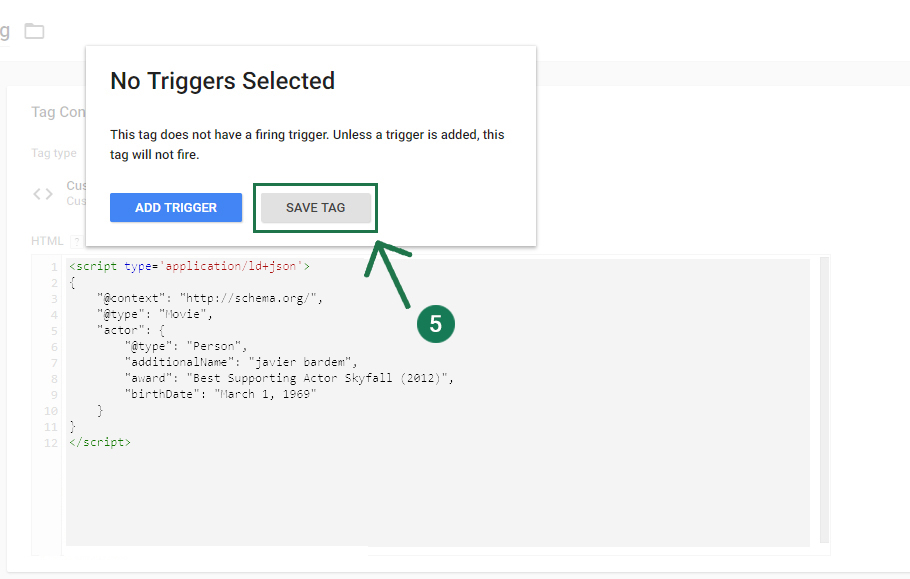910x579 pixels.
Task: Click the Custom HTML code brackets icon
Action: coord(43,194)
